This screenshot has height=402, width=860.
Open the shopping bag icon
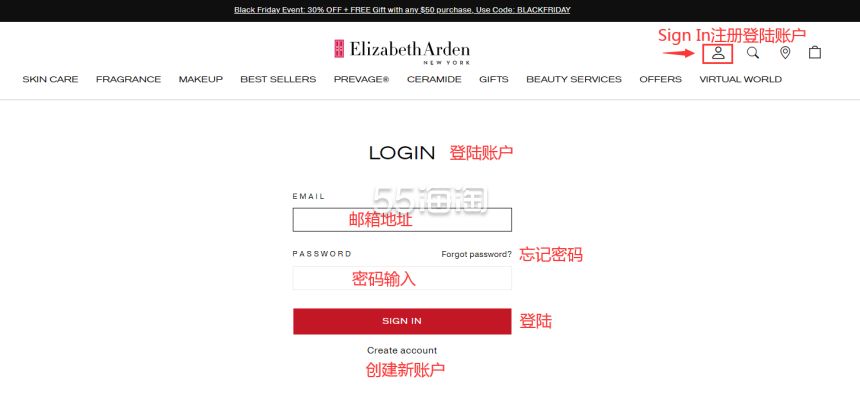[815, 52]
